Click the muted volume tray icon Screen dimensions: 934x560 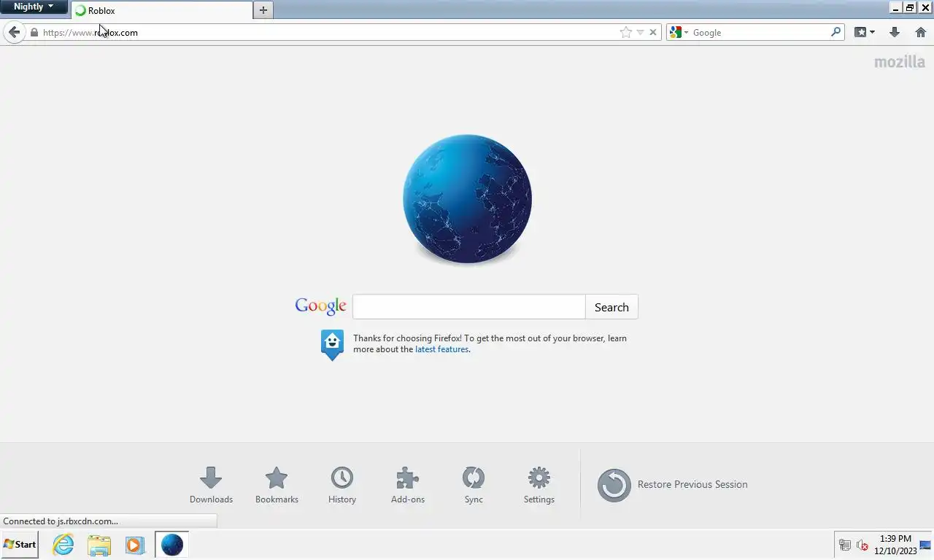coord(862,545)
